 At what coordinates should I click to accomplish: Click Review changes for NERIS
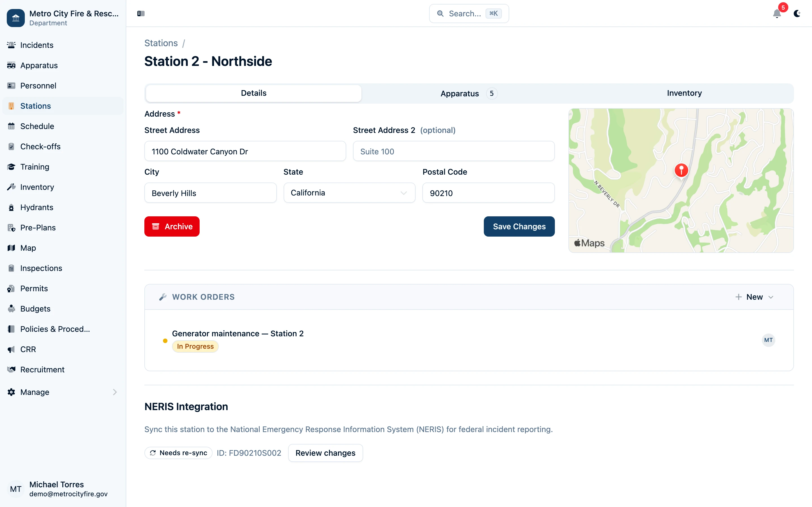click(325, 453)
